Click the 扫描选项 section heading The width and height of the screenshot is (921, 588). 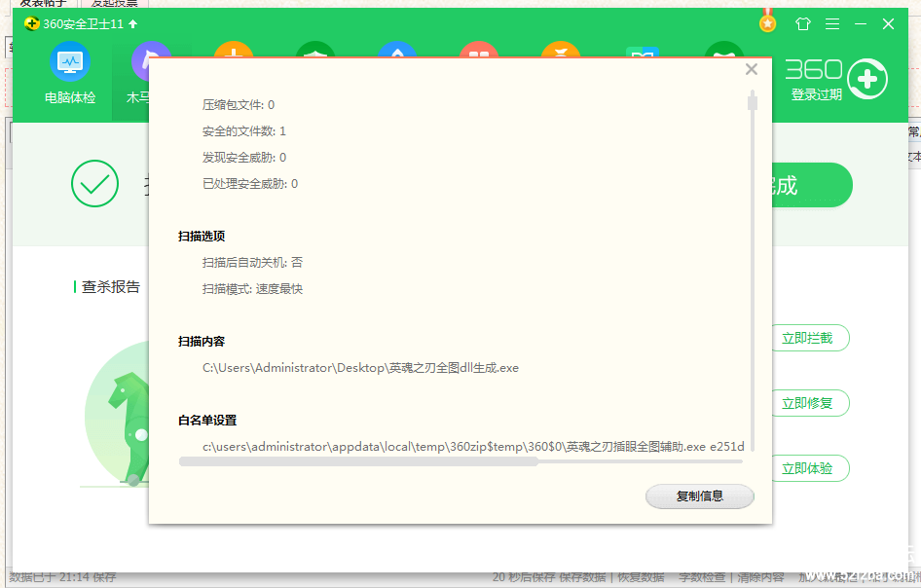click(x=202, y=237)
